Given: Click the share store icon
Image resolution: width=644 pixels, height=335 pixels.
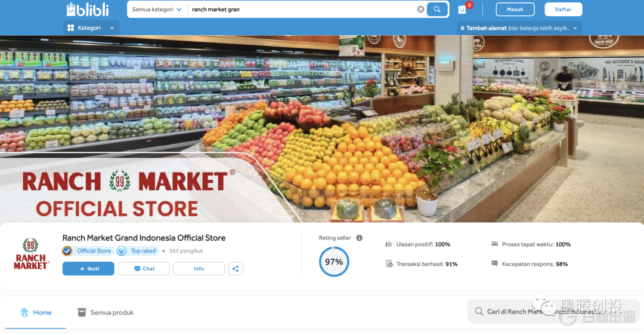Looking at the screenshot, I should [236, 269].
